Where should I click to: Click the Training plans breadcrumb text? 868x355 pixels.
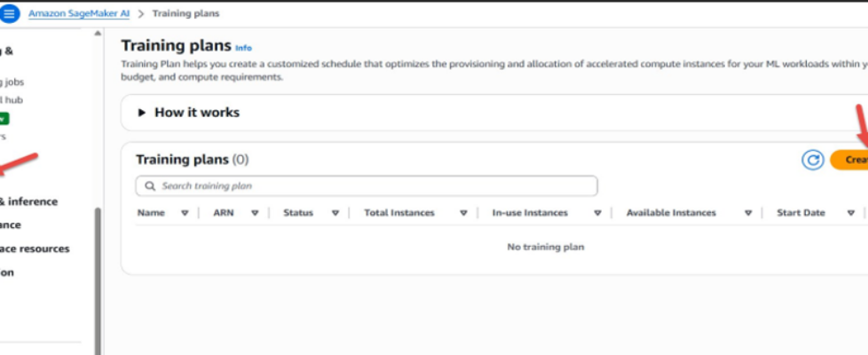tap(185, 13)
